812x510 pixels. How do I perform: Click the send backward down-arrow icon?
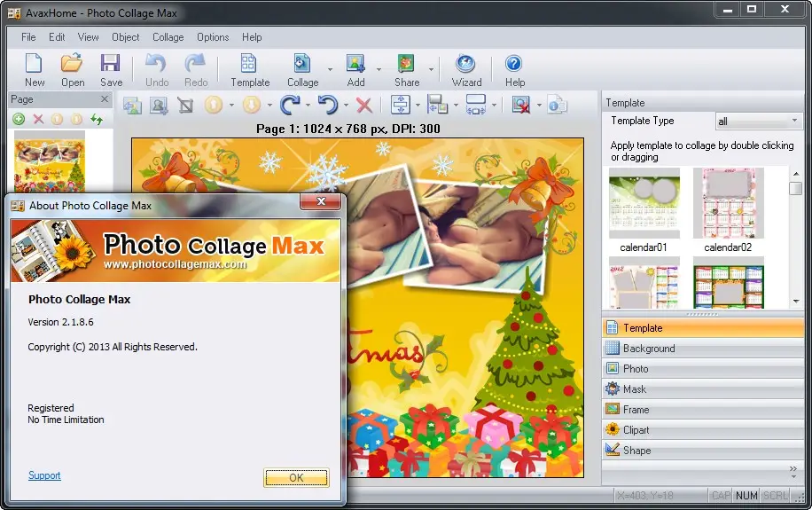pyautogui.click(x=251, y=106)
